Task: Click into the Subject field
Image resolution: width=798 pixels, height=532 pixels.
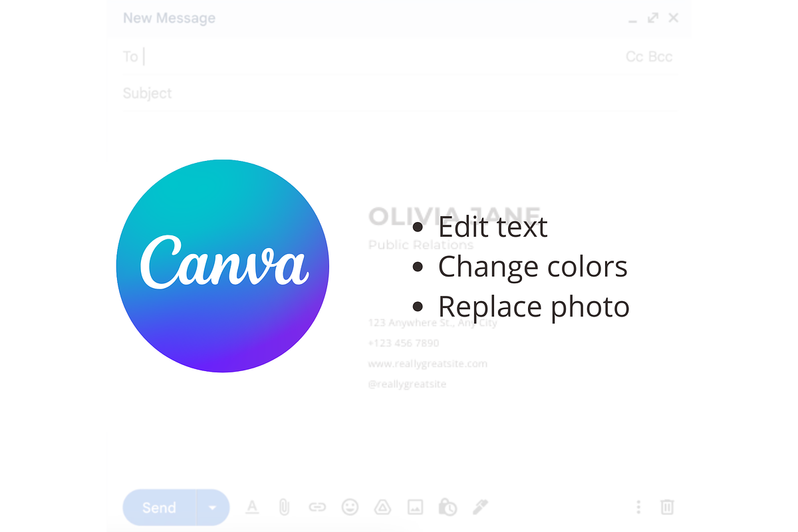Action: tap(398, 93)
